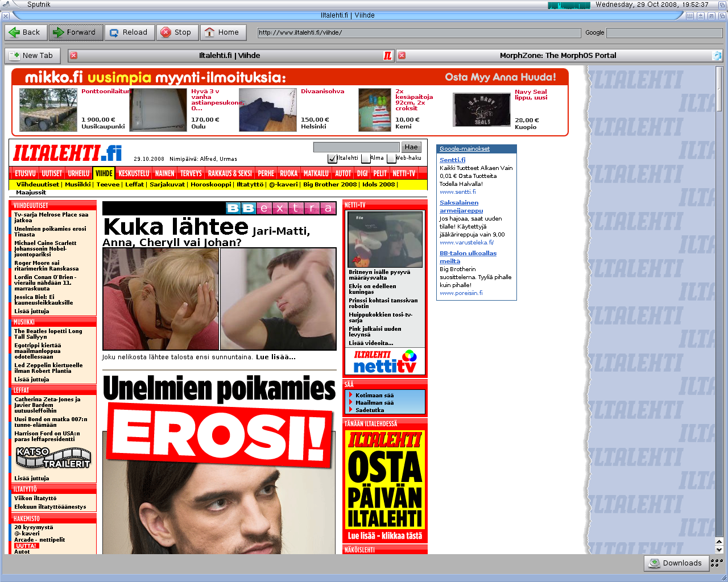Screen dimensions: 728x582
Task: Select the Iltalehti.fi | Viihde tab
Action: (230, 55)
